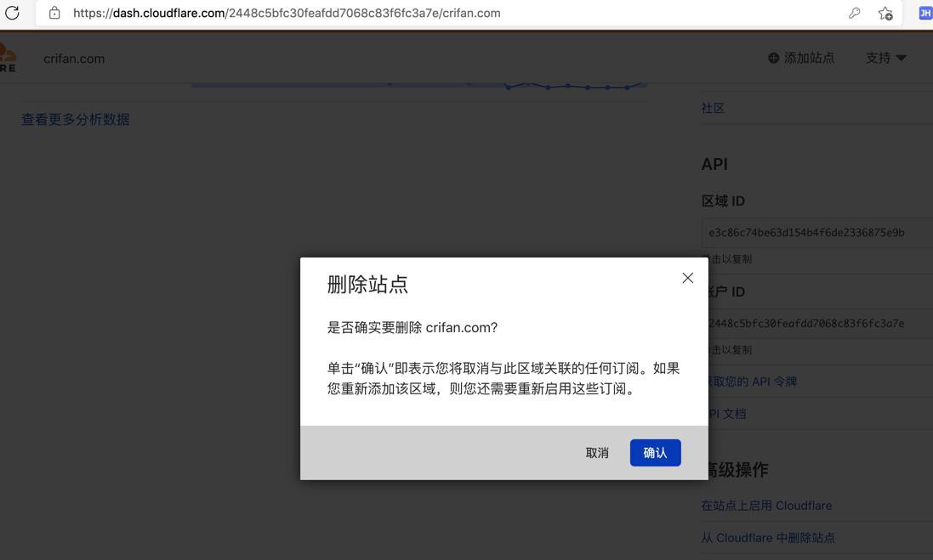Open the saved passwords key icon
The width and height of the screenshot is (933, 560).
point(855,13)
